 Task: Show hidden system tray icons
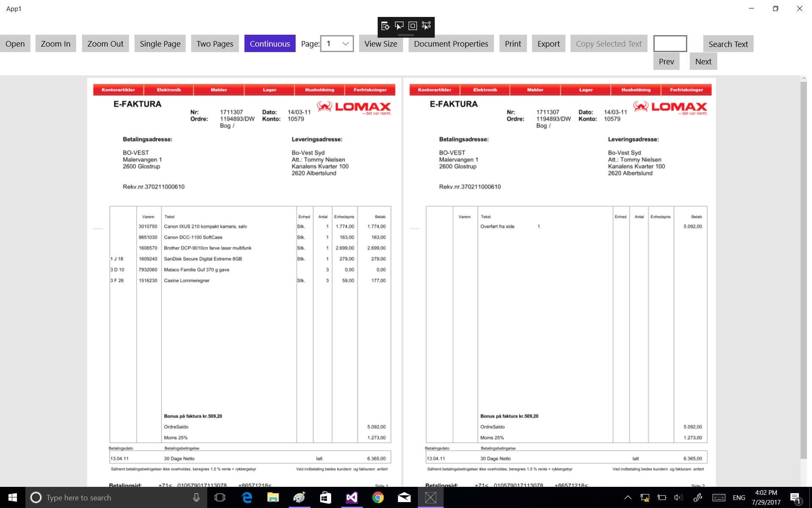tap(628, 497)
